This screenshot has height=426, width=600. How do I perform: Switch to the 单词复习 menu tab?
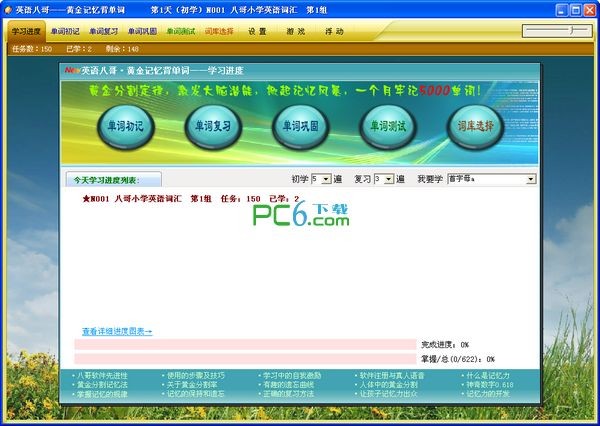(104, 31)
